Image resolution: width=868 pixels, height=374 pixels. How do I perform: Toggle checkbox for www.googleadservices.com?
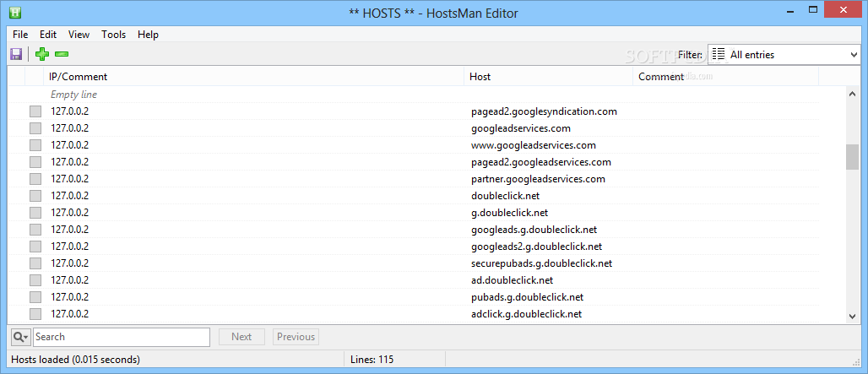click(x=35, y=145)
